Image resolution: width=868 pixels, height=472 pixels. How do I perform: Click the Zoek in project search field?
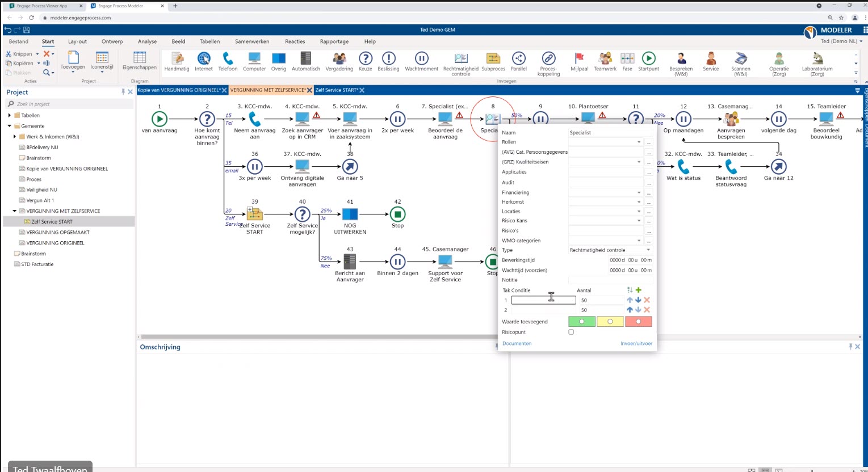[x=71, y=104]
